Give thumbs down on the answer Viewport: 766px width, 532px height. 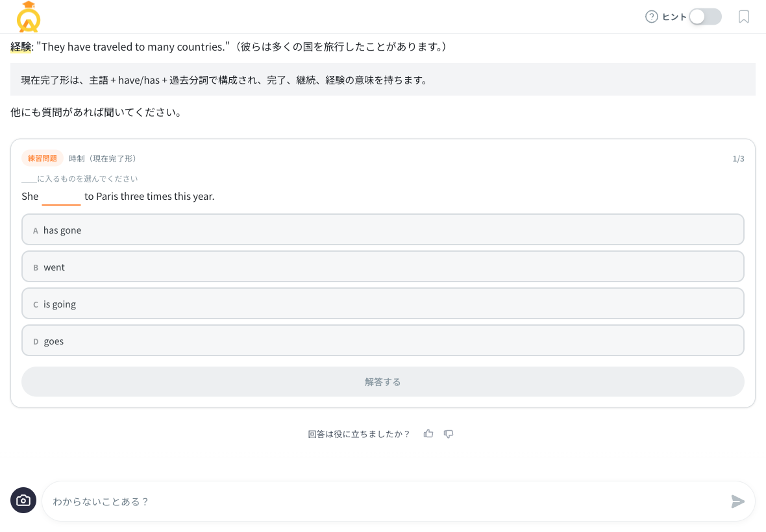tap(449, 433)
